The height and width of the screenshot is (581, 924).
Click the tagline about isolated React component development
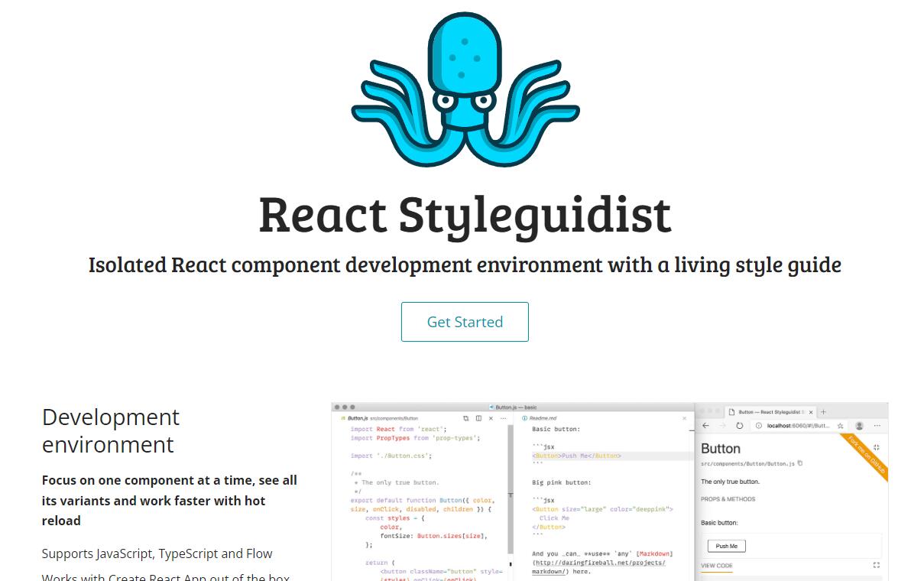465,265
